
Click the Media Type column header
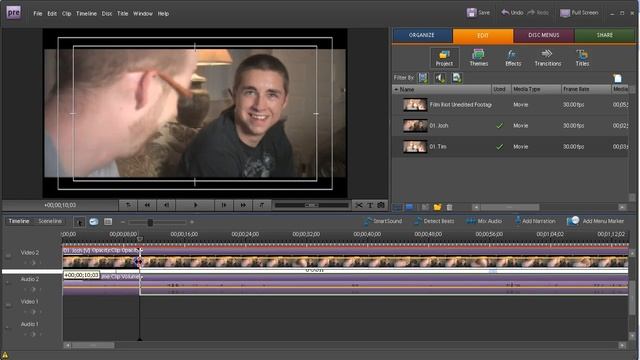[536, 89]
